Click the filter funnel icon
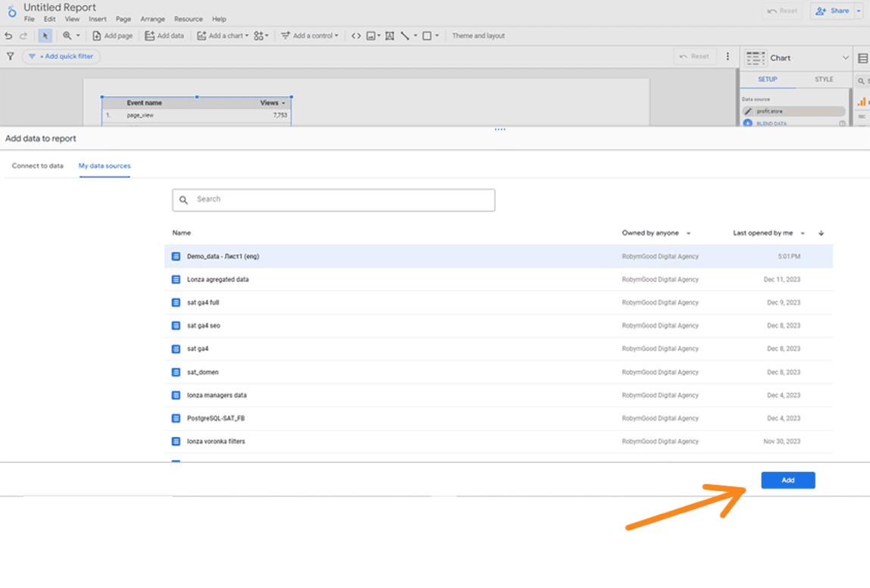Image resolution: width=870 pixels, height=588 pixels. [10, 57]
